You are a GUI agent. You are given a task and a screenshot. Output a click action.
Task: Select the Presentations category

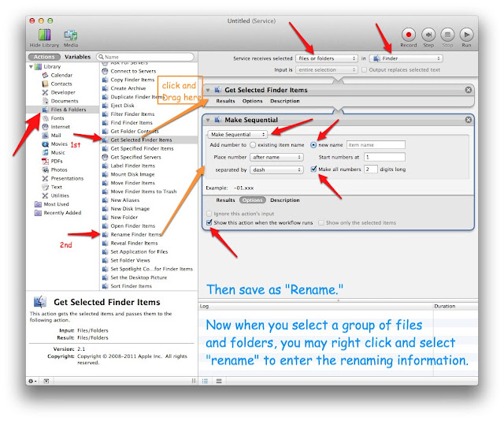pyautogui.click(x=67, y=178)
